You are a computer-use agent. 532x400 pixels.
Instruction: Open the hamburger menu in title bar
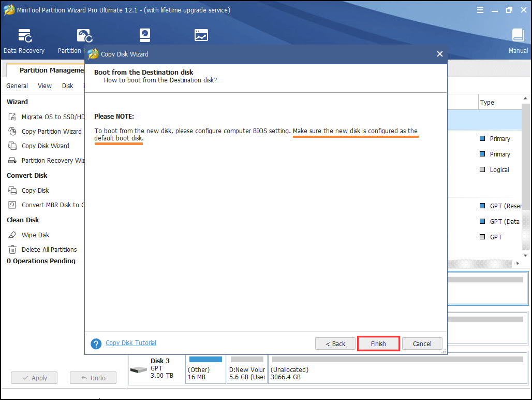point(480,10)
